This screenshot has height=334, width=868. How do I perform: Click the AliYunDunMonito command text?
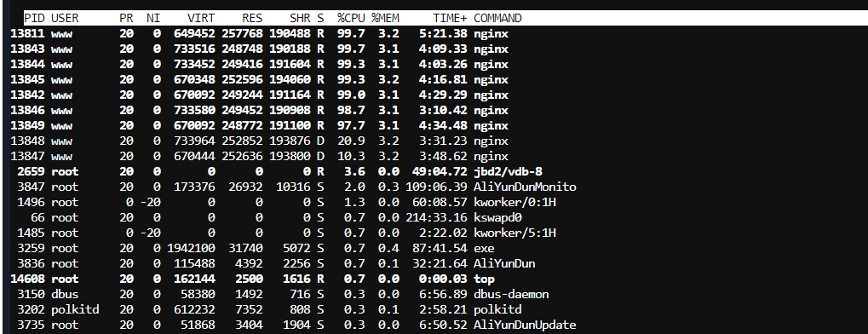point(525,187)
